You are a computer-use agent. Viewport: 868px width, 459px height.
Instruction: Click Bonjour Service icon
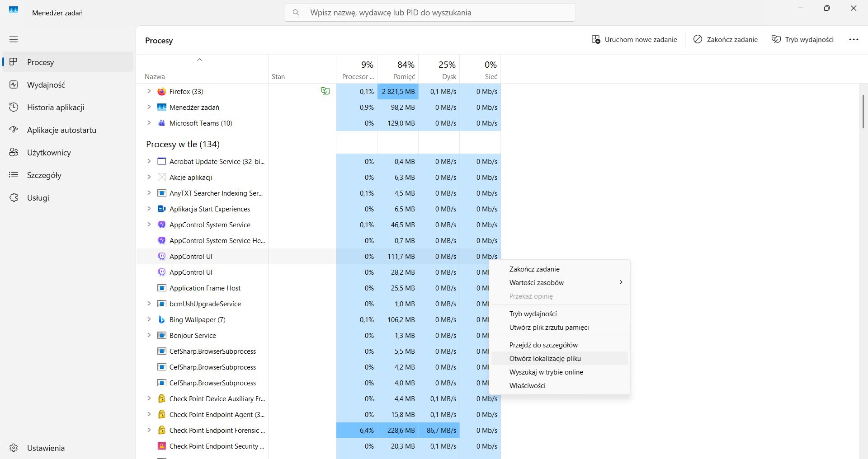(161, 335)
